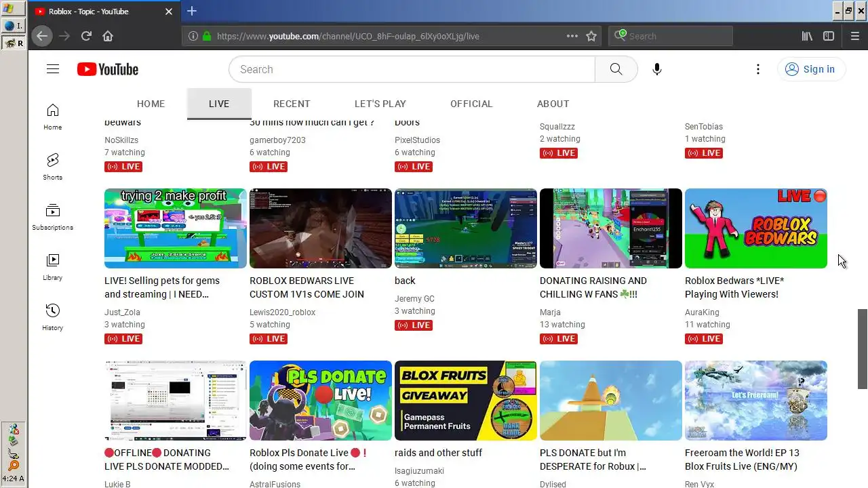
Task: Open 'raids and other stuff' video title
Action: (439, 453)
